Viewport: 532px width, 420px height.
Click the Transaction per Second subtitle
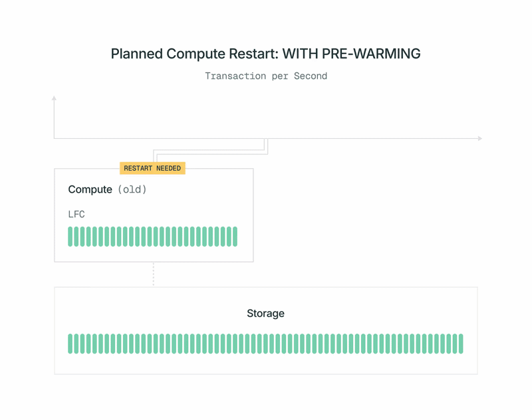[265, 76]
